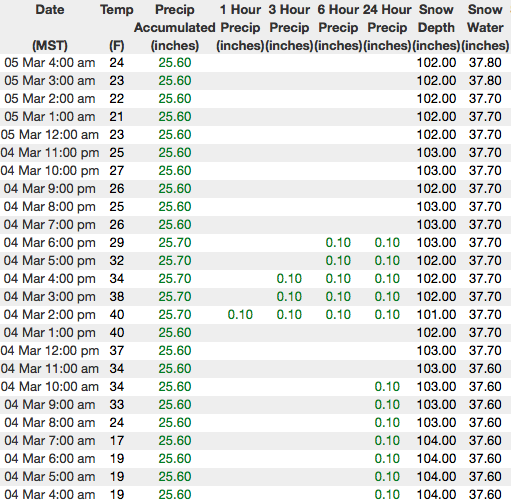This screenshot has height=504, width=511.
Task: Click the 3 Hour Precip header
Action: (289, 27)
